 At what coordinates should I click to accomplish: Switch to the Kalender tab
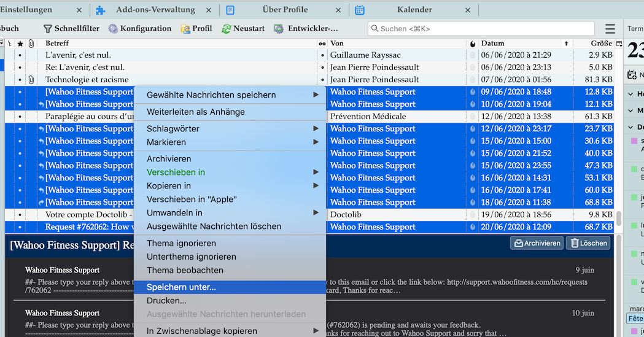click(414, 10)
